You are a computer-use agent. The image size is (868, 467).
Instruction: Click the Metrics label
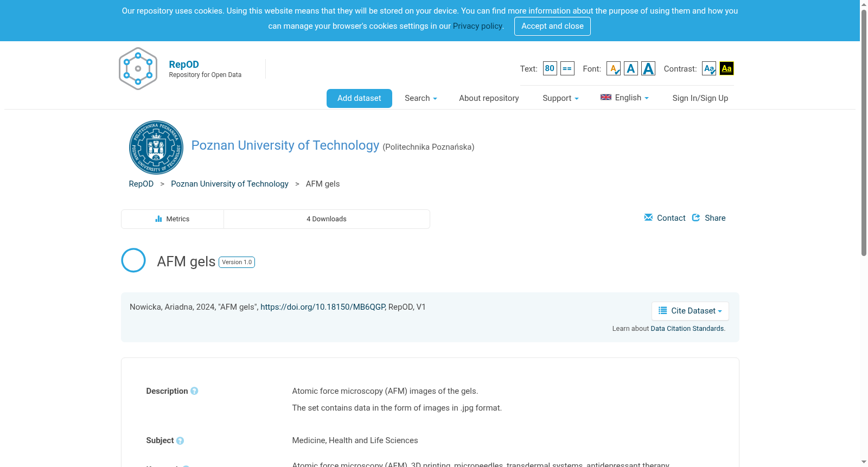[178, 219]
